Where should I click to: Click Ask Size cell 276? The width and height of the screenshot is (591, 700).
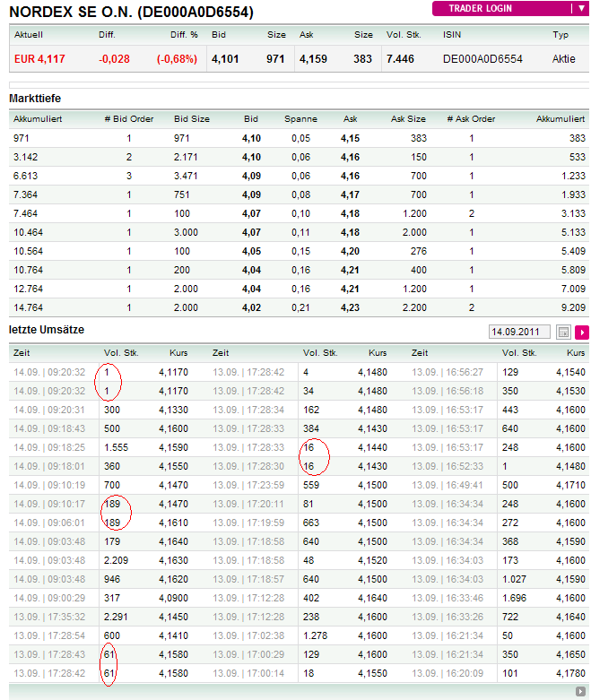pos(419,251)
